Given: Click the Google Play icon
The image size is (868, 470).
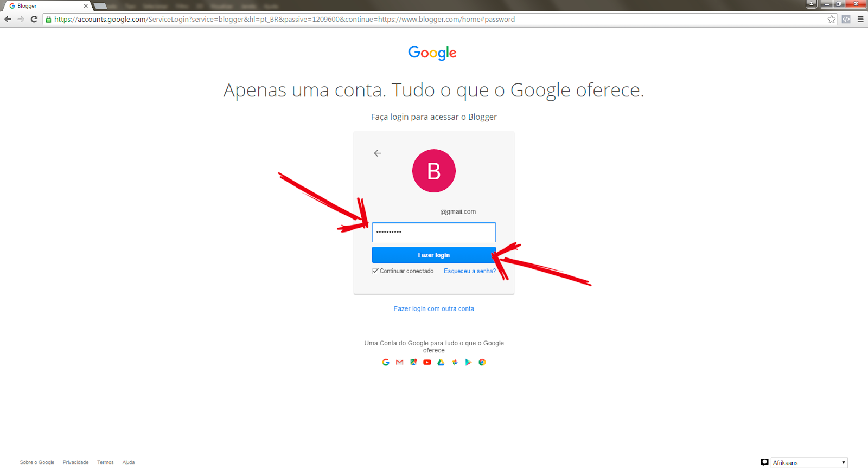Looking at the screenshot, I should tap(468, 362).
